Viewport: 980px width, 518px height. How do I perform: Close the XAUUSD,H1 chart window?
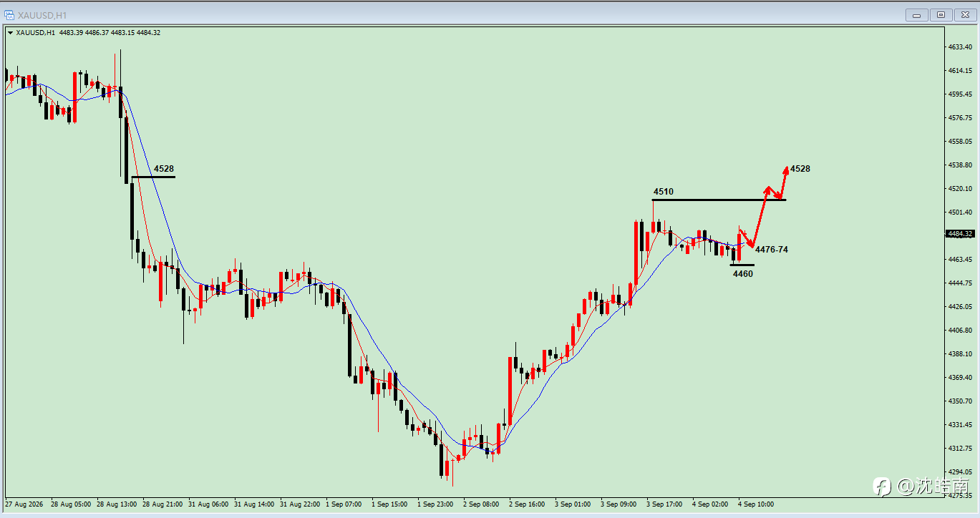coord(964,14)
